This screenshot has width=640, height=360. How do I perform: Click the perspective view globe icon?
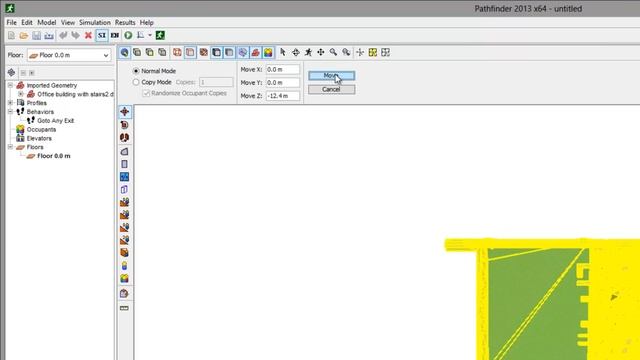click(x=124, y=52)
